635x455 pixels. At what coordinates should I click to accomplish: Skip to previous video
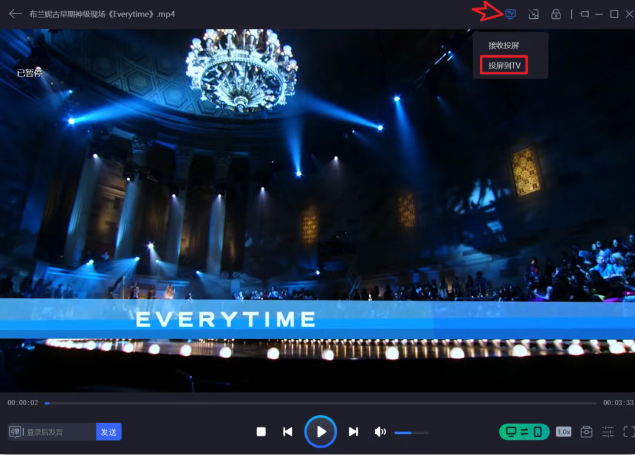[288, 432]
